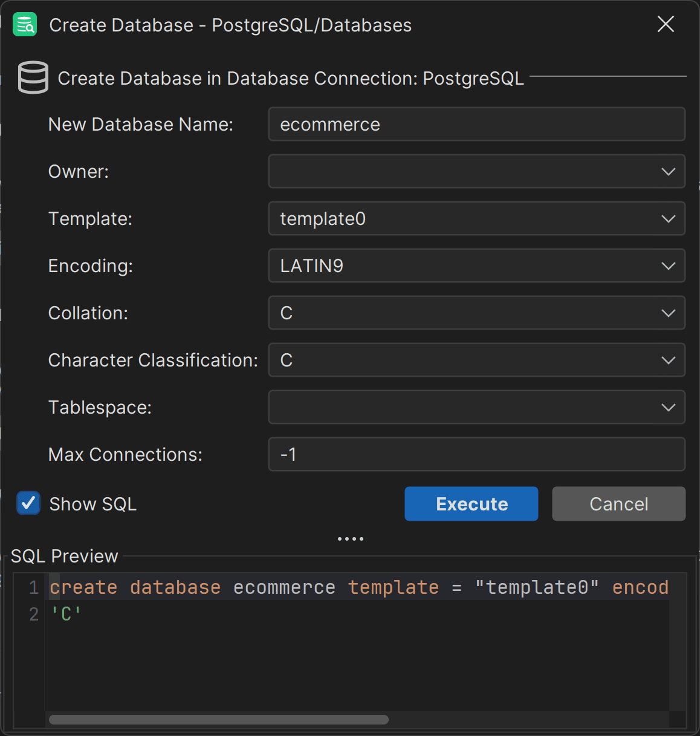This screenshot has width=700, height=736.
Task: Click the database cylinder icon near the dialog heading
Action: point(33,77)
